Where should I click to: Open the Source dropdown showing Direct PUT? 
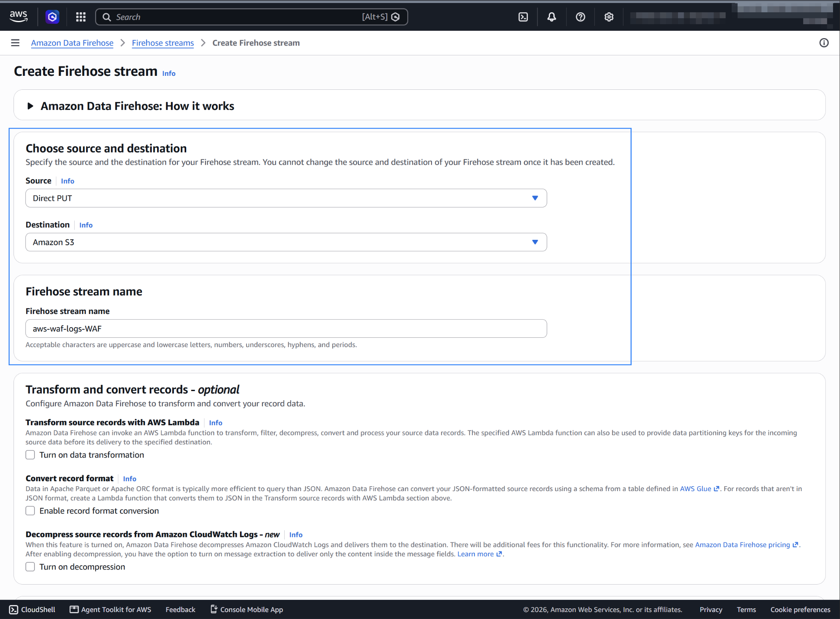[286, 198]
